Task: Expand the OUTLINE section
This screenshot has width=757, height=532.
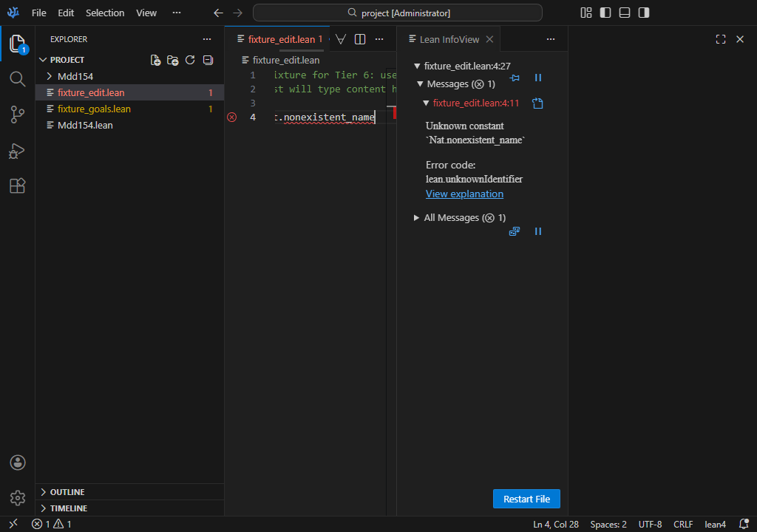Action: click(x=67, y=492)
